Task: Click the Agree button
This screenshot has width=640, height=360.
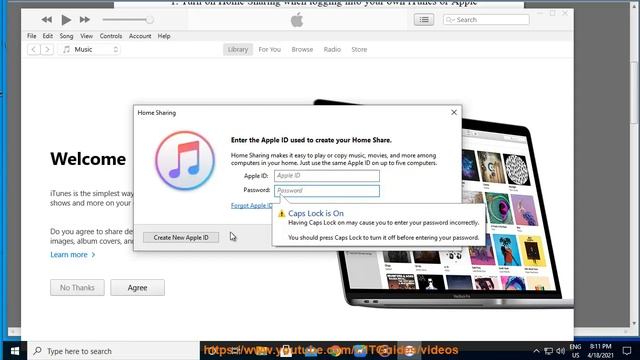Action: [x=138, y=288]
